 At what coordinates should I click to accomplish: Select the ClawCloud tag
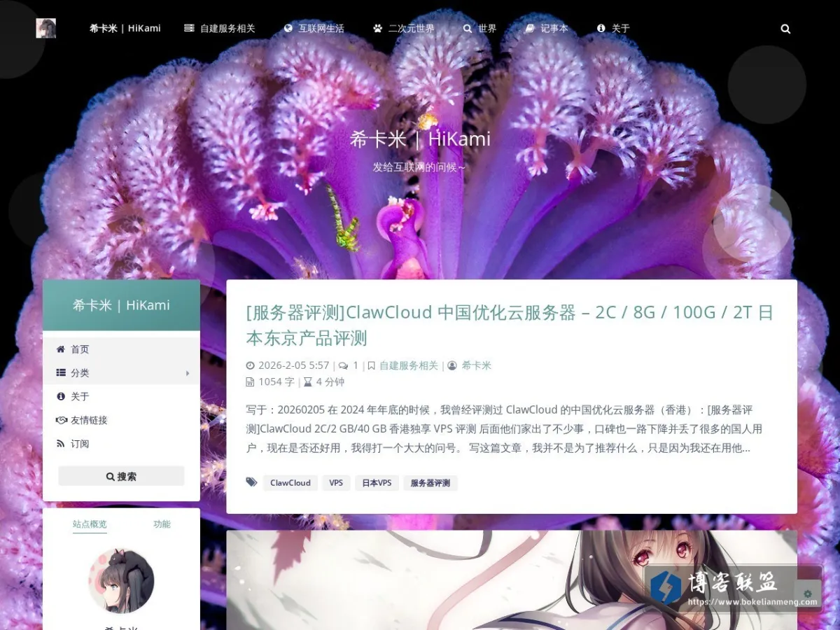(290, 483)
